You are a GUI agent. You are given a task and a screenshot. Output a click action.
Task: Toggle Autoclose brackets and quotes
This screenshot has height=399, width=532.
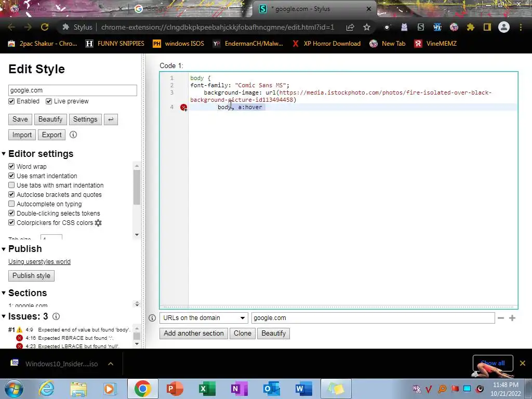11,194
